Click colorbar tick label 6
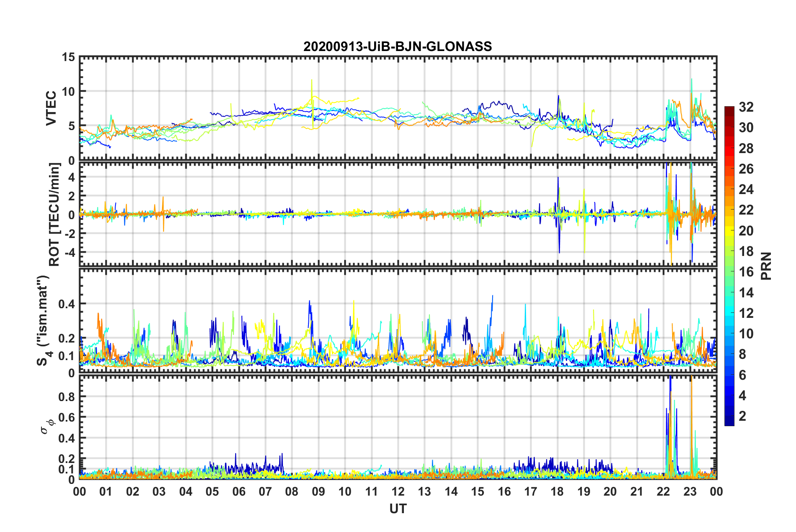Viewport: 796px width, 532px height. 742,375
